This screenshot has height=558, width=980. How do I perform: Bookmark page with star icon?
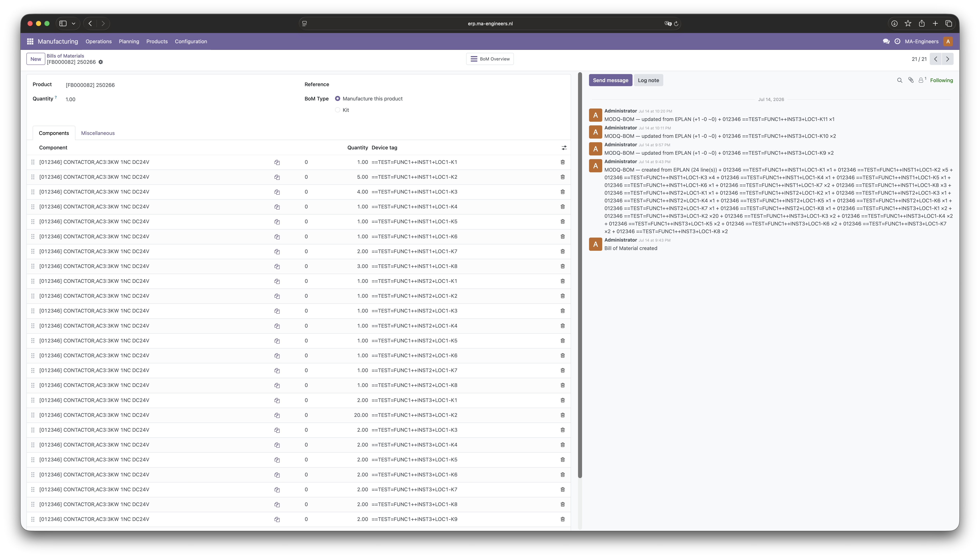pos(908,23)
